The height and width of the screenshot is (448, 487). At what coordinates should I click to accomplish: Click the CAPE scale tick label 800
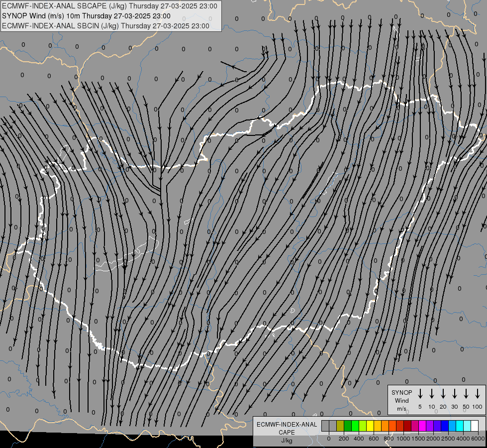pyautogui.click(x=389, y=439)
